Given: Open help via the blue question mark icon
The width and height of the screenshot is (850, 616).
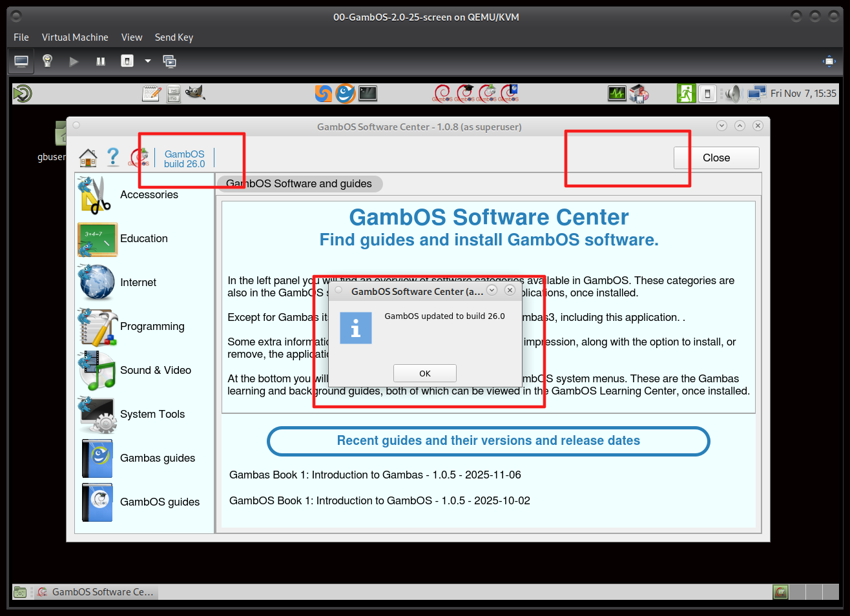Looking at the screenshot, I should tap(113, 157).
